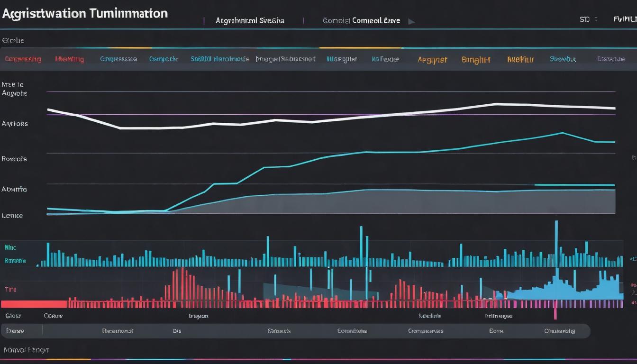
Task: Click the orange Bmglift tab
Action: tap(475, 60)
